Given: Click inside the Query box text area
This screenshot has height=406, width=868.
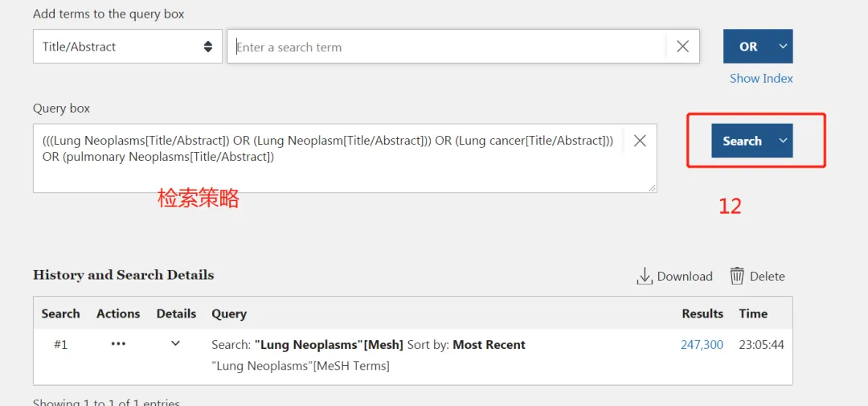Looking at the screenshot, I should pos(328,158).
